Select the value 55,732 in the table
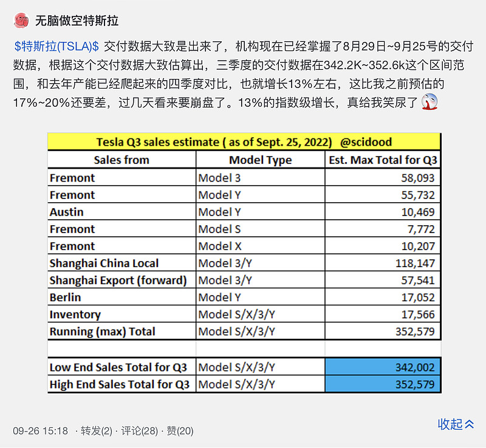Image resolution: width=486 pixels, height=448 pixels. [418, 195]
